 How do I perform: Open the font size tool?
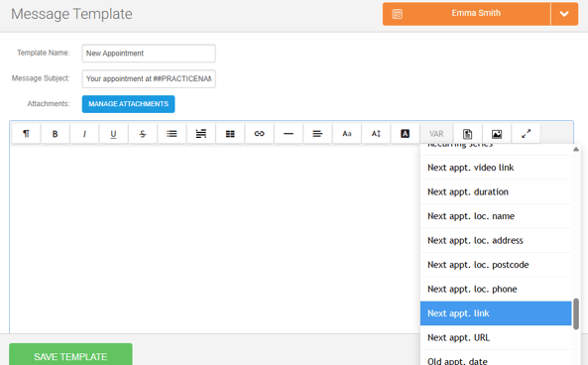click(376, 134)
